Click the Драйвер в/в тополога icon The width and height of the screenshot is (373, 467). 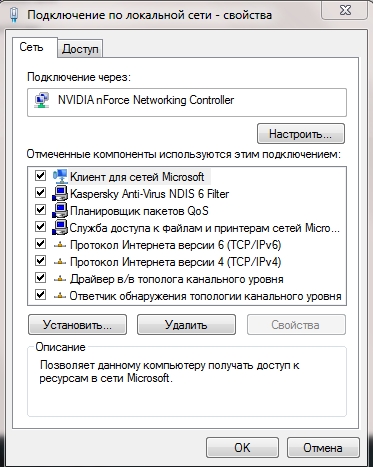pos(60,279)
